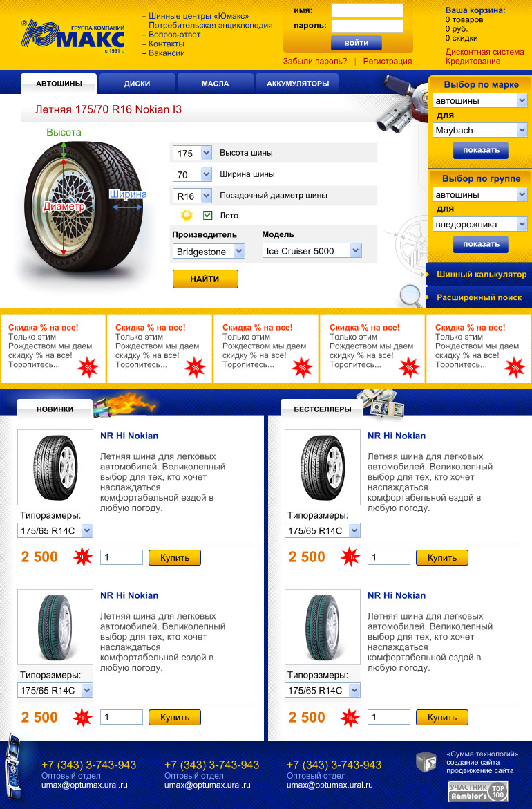532x809 pixels.
Task: Open the Аккумуляторы tab
Action: 298,84
